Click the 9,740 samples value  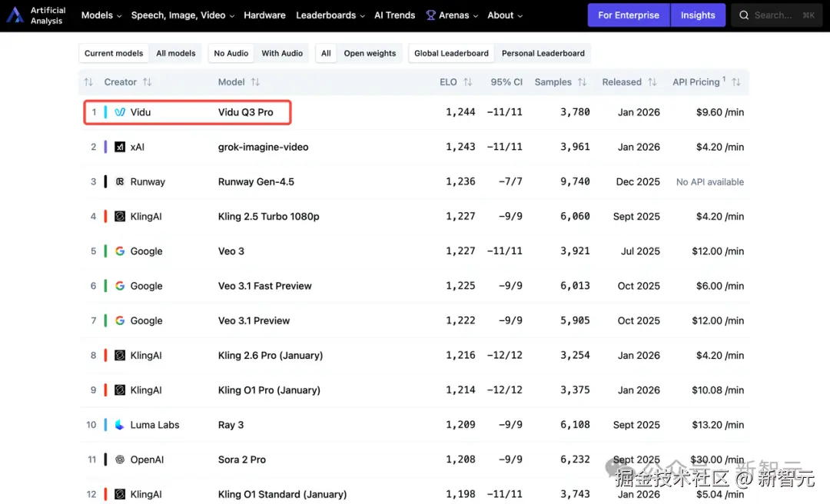pos(575,181)
